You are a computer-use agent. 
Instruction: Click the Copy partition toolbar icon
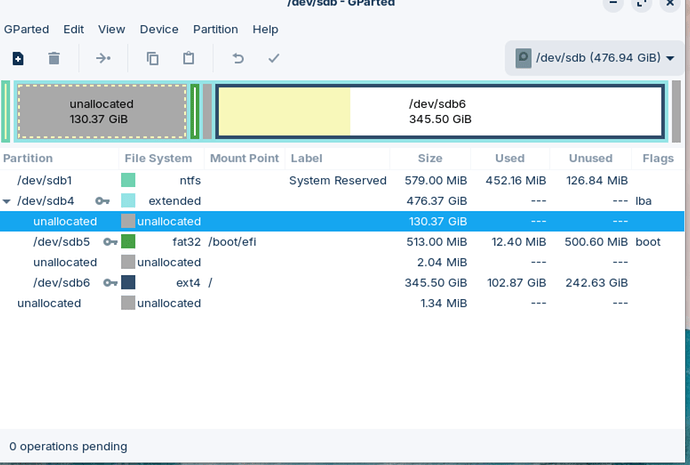pyautogui.click(x=152, y=59)
